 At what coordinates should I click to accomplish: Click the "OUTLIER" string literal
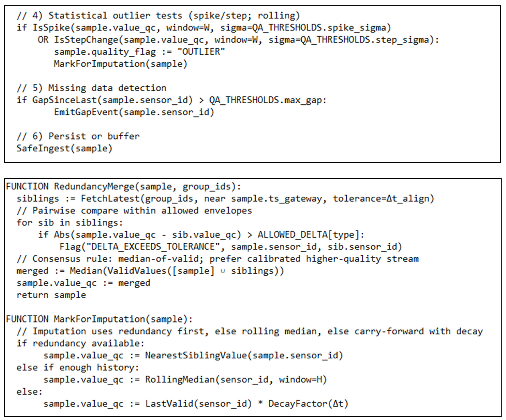201,52
